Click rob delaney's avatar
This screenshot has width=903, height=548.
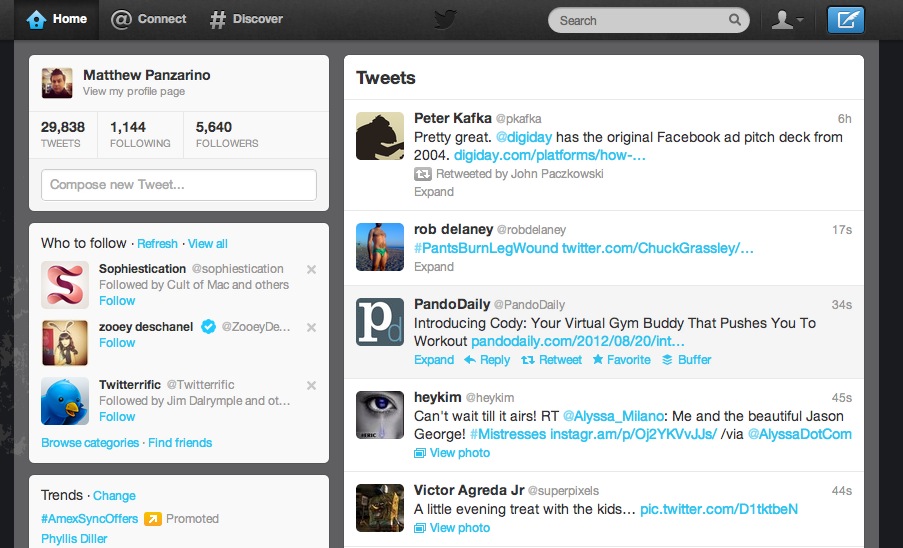[380, 247]
